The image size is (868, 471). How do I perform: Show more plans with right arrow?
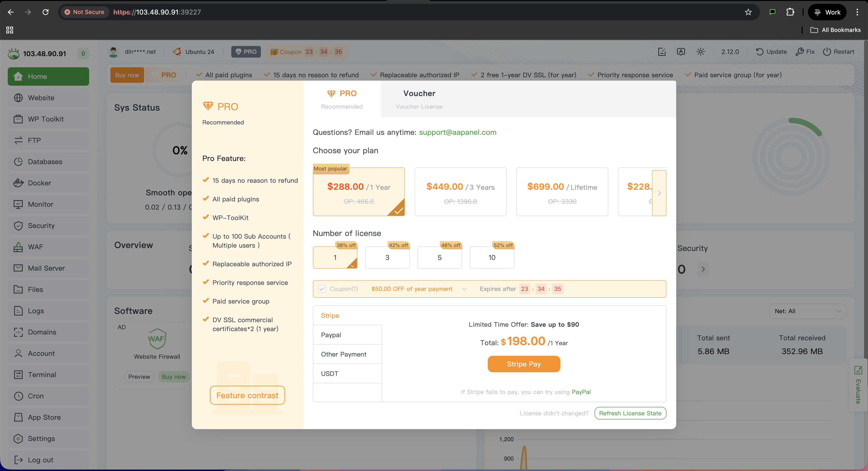pyautogui.click(x=659, y=193)
